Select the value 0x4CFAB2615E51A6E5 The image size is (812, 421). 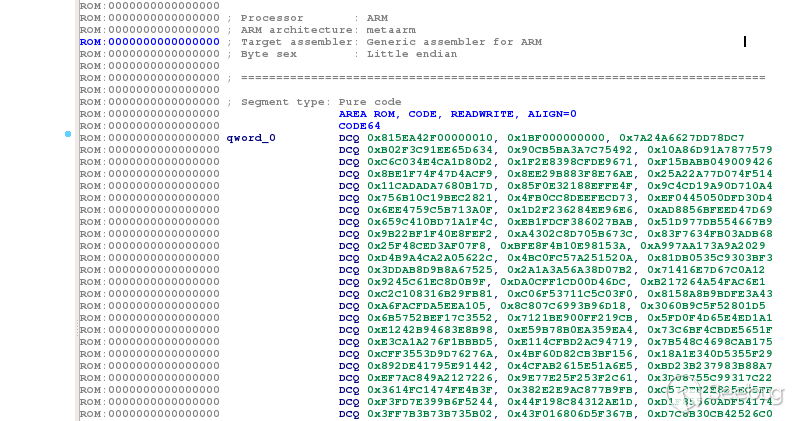point(570,366)
